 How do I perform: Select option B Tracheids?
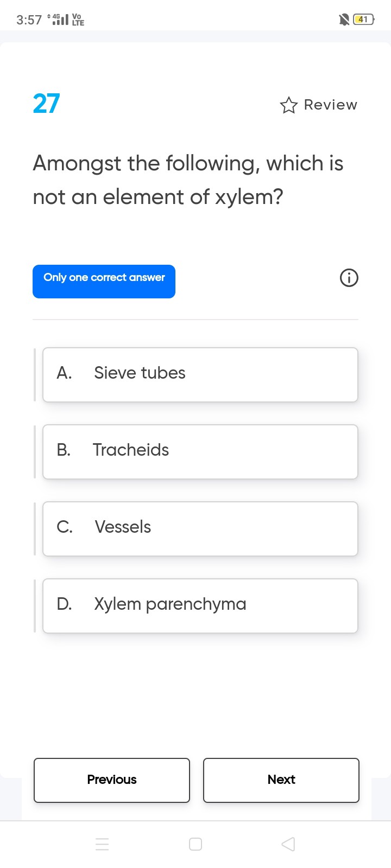200,452
